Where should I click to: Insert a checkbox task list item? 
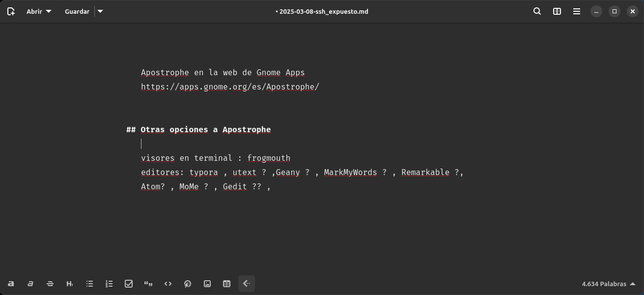coord(129,284)
